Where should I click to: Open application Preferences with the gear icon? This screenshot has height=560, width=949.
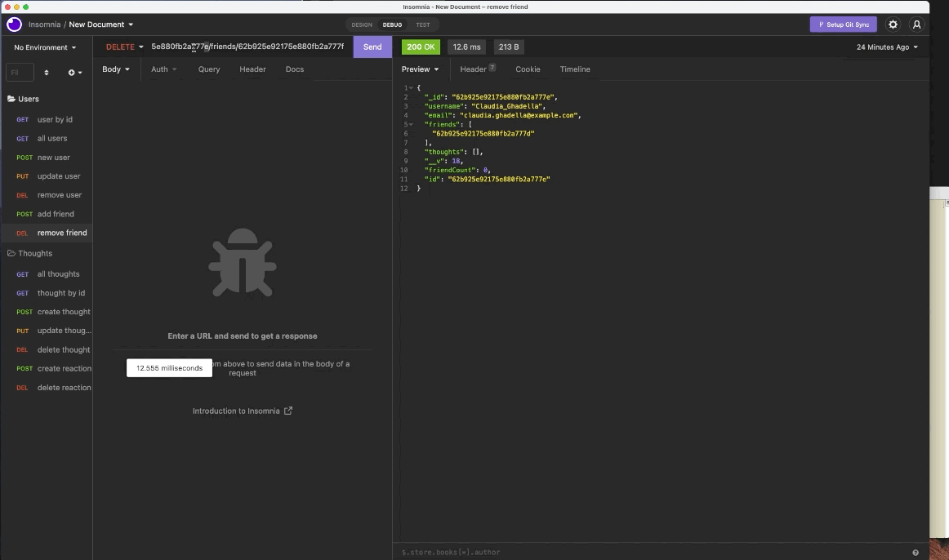893,24
